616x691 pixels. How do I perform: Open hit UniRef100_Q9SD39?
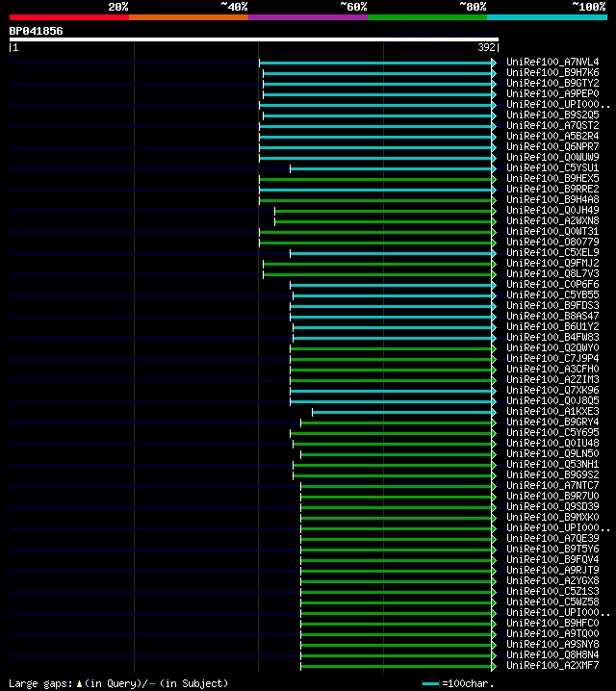click(x=552, y=506)
